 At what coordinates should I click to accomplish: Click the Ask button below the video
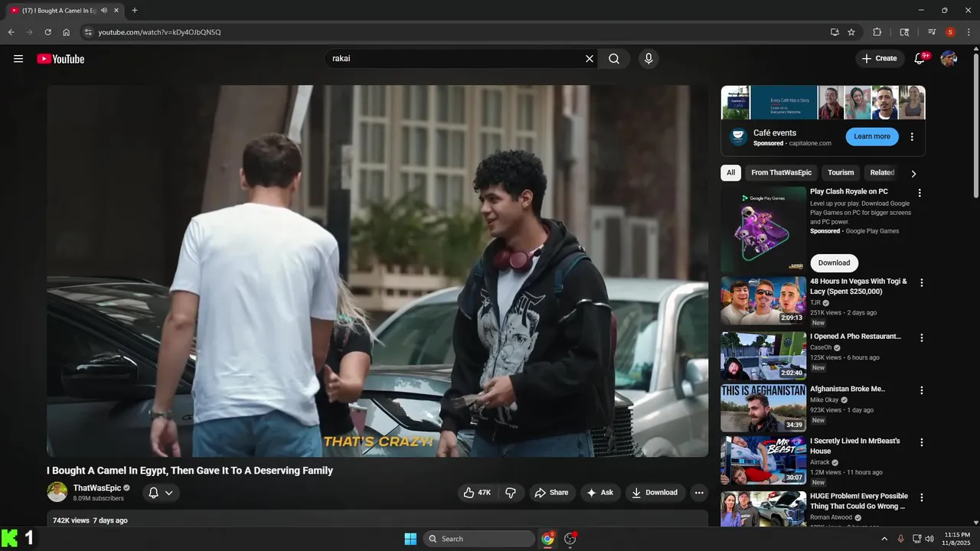[600, 493]
